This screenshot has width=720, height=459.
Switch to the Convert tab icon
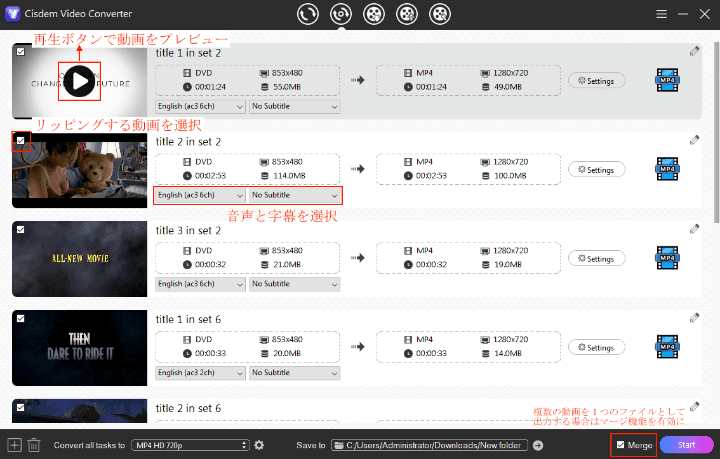pyautogui.click(x=308, y=14)
